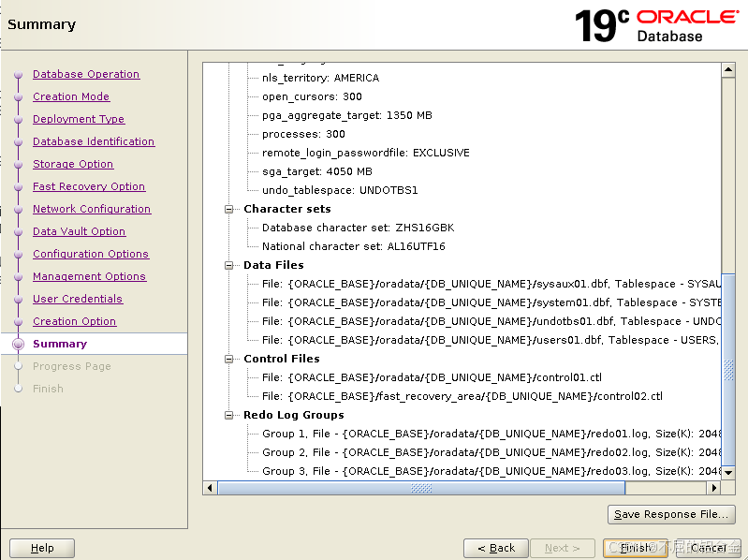Return to Creation Option step
The width and height of the screenshot is (748, 560).
tap(74, 321)
